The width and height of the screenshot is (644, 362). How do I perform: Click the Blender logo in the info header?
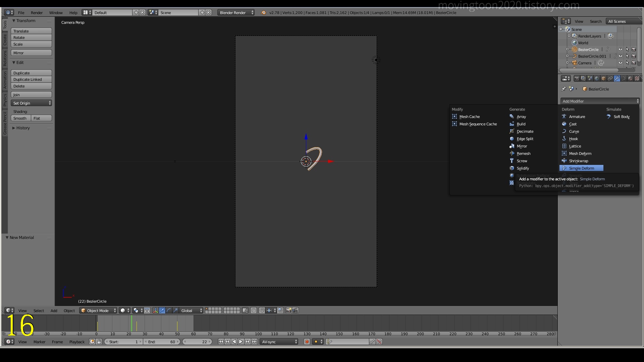pos(263,12)
